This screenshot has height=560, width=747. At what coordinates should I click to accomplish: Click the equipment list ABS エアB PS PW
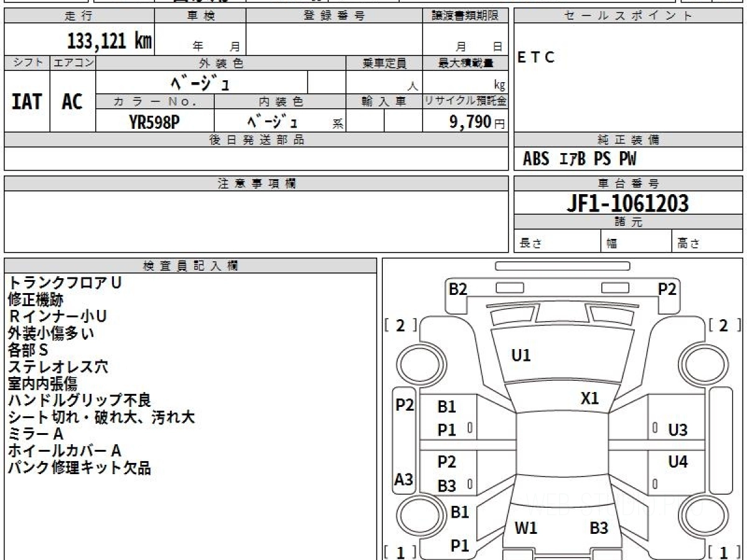[580, 159]
